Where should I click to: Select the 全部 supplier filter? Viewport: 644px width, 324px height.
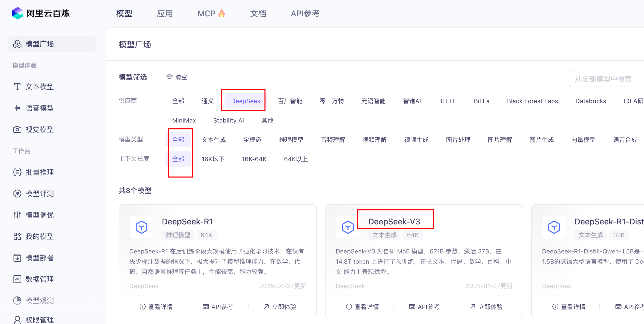coord(178,101)
